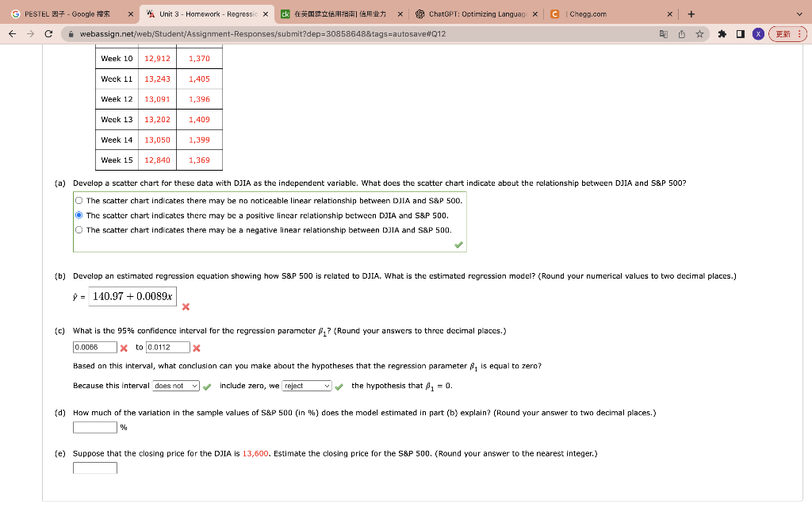Close the PESTEL Google search tab

tap(131, 14)
